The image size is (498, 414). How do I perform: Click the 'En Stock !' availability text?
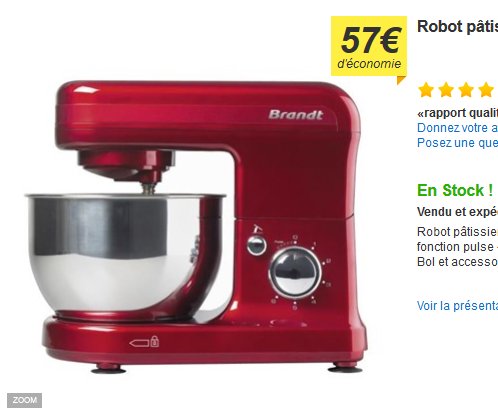(455, 190)
